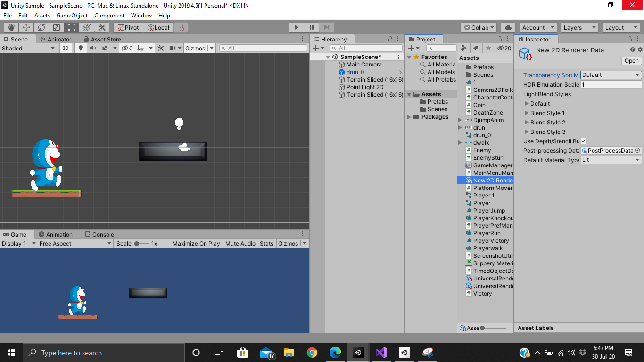Open the GameObject menu
Image resolution: width=644 pixels, height=362 pixels.
point(72,15)
